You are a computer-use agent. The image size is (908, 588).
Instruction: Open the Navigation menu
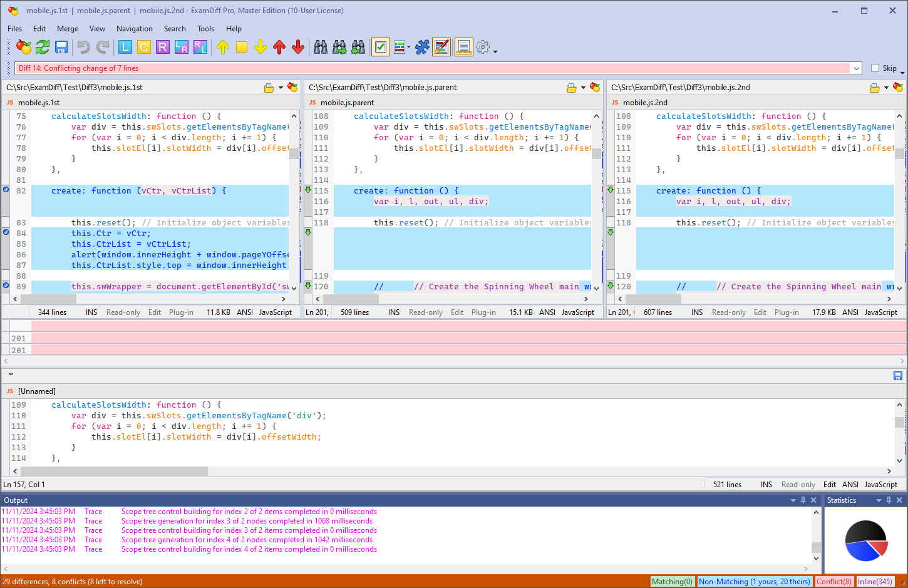(x=134, y=29)
